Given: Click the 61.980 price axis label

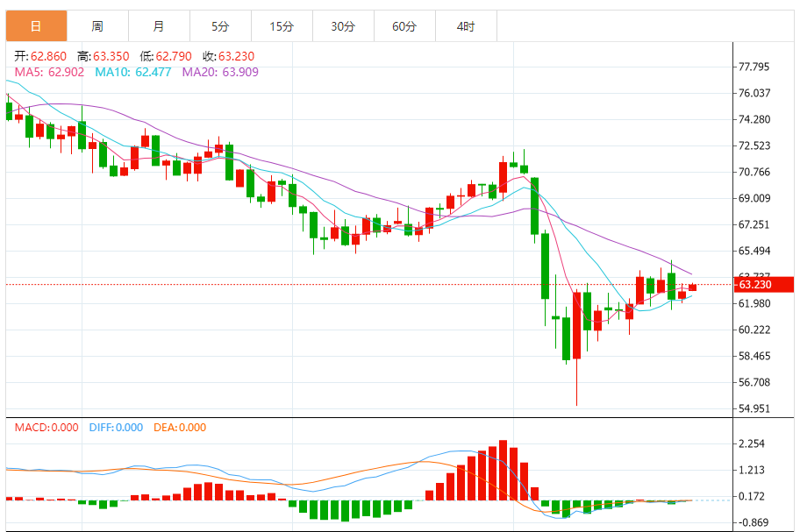Looking at the screenshot, I should click(x=754, y=304).
